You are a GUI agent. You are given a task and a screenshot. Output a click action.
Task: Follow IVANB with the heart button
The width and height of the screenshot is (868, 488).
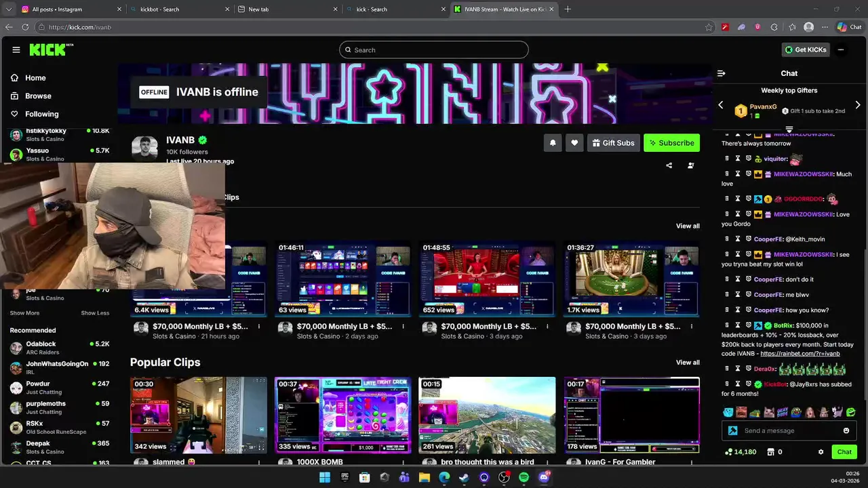click(574, 143)
